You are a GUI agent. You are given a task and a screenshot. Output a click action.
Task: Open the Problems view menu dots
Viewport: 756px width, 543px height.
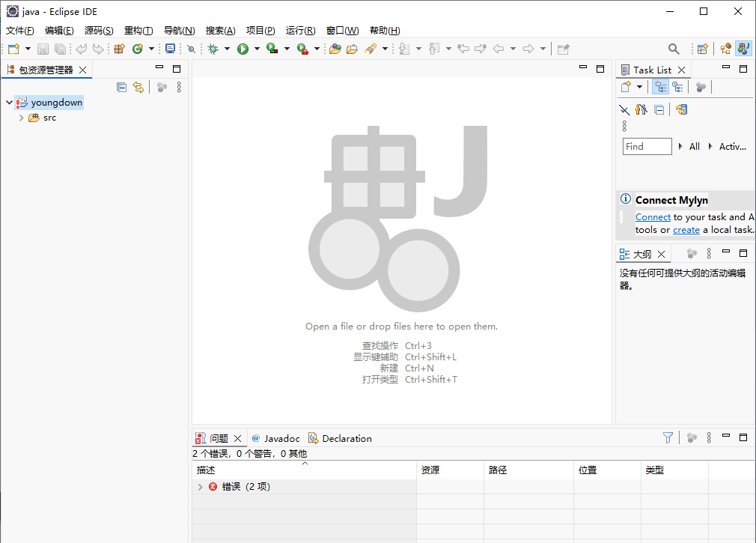pyautogui.click(x=709, y=438)
